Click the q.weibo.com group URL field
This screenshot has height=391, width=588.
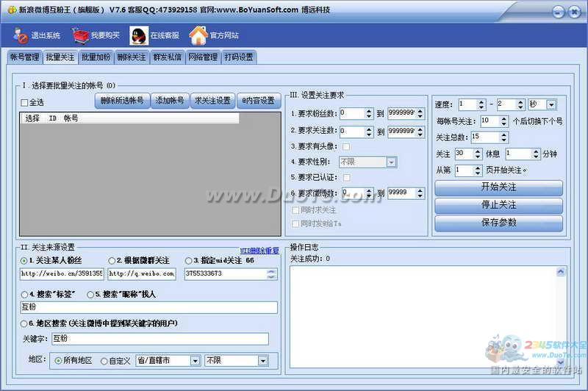click(x=142, y=274)
